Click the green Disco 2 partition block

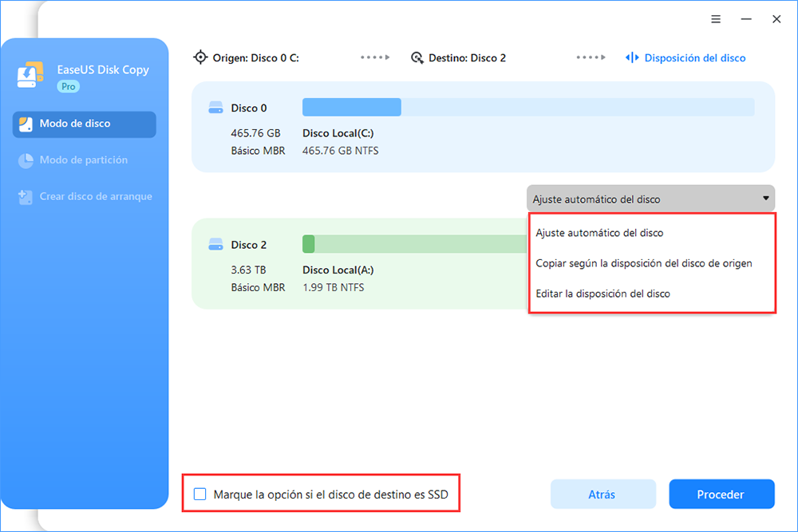click(x=308, y=244)
